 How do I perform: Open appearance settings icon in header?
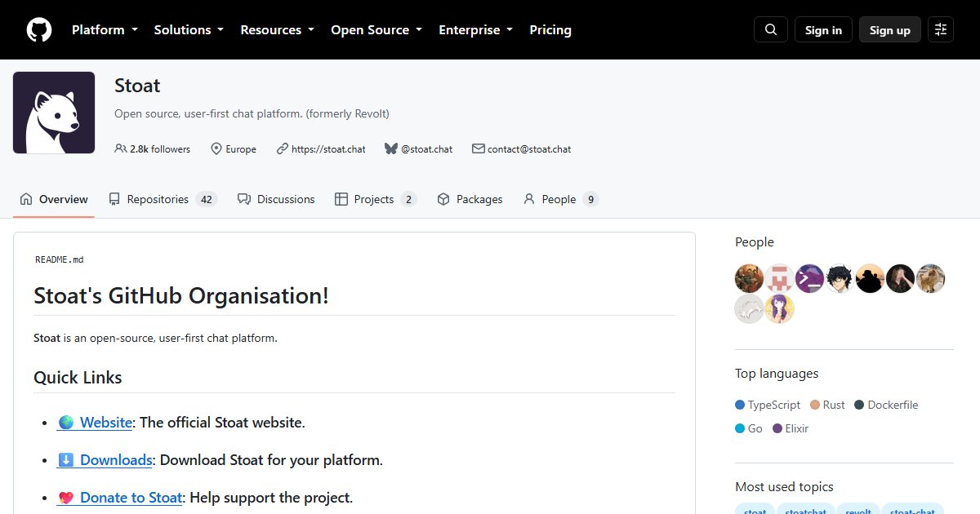coord(941,29)
